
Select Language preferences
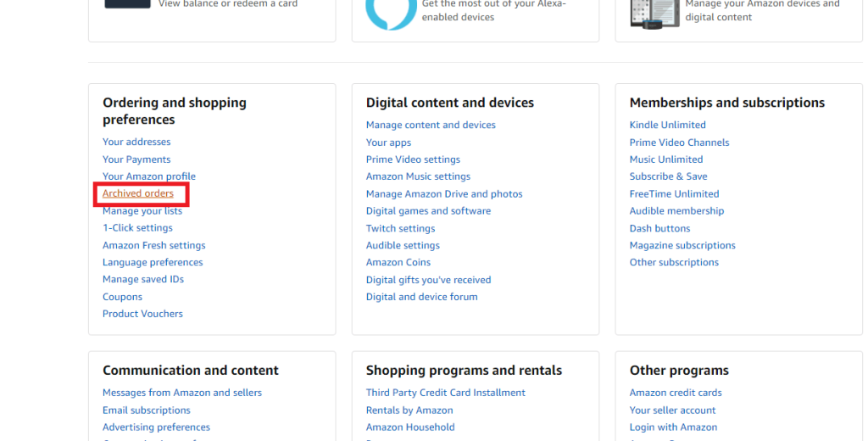point(153,263)
